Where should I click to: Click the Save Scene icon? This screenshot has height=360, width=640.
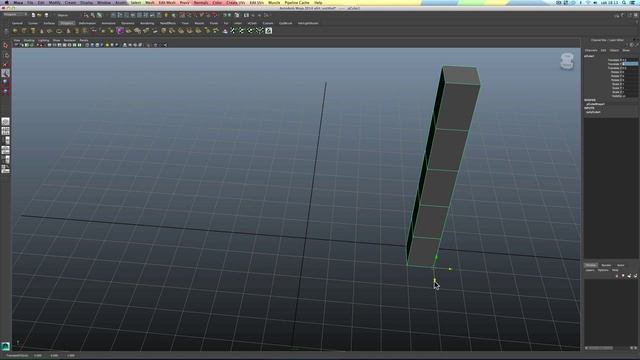click(46, 15)
